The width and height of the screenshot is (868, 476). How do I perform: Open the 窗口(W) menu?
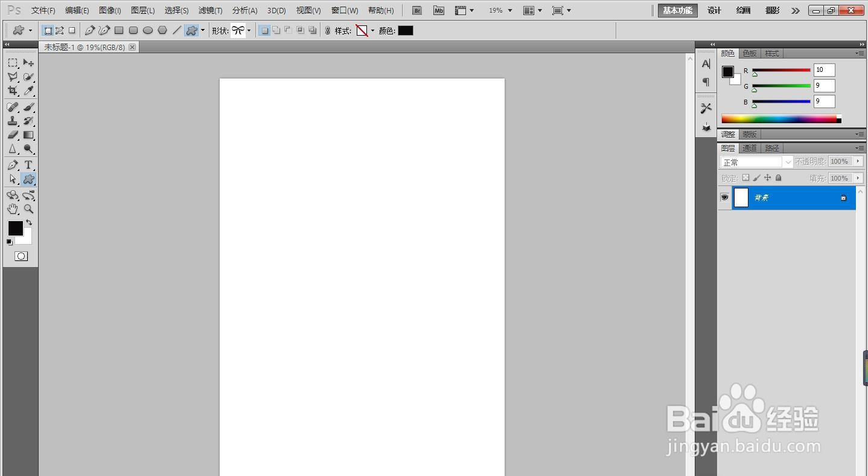[345, 10]
